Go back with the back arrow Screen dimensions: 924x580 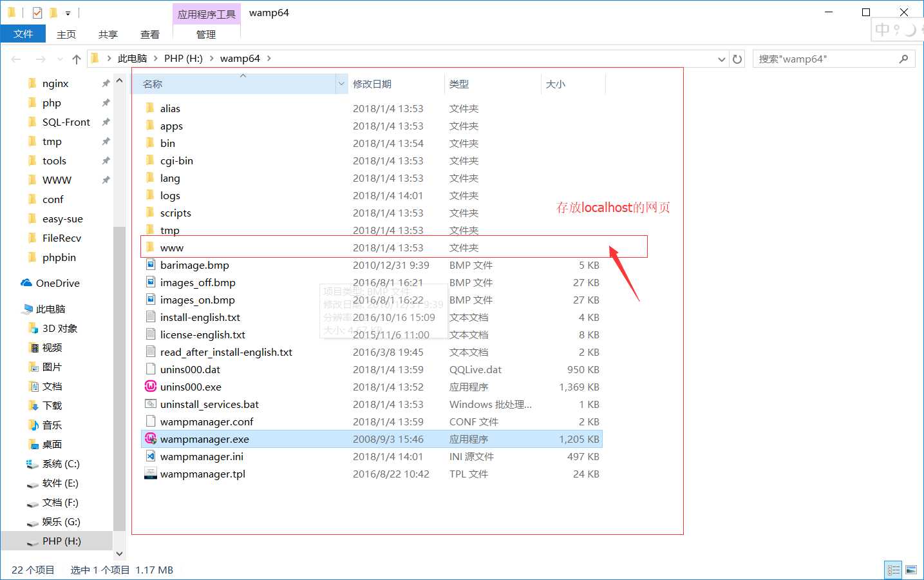16,59
